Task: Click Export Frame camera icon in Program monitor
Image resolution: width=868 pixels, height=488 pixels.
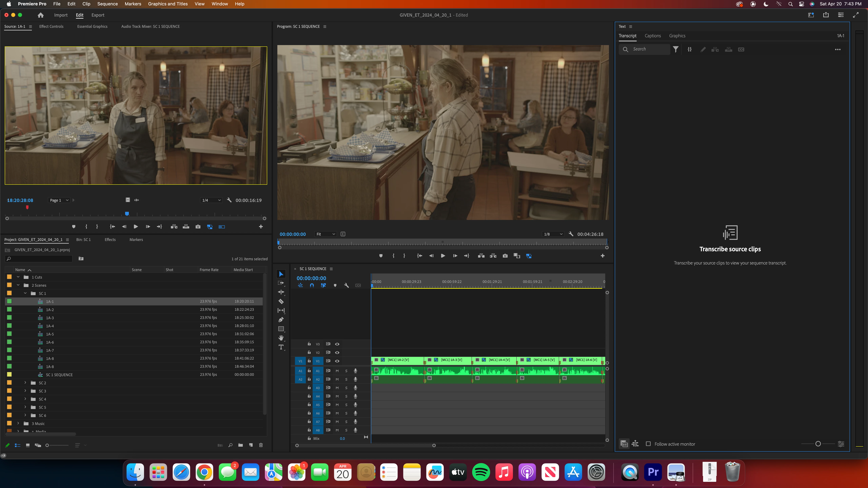Action: [505, 256]
